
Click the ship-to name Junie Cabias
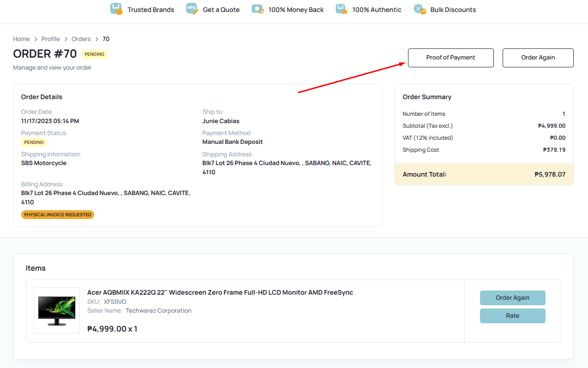221,121
